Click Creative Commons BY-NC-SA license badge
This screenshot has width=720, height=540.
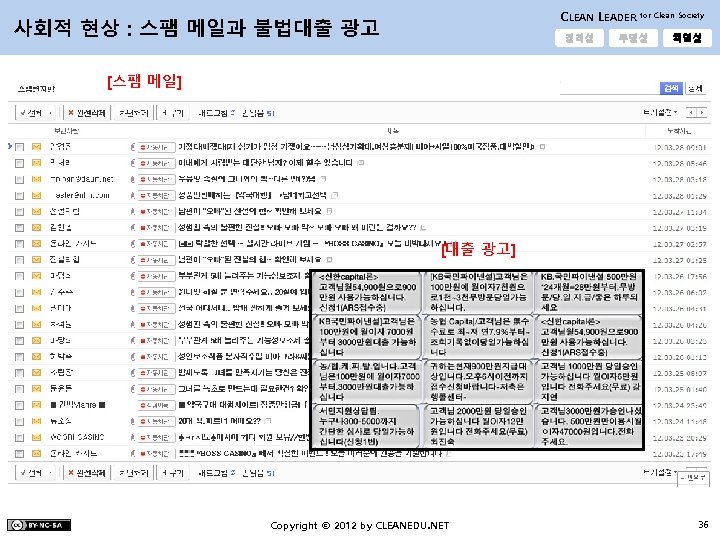point(39,525)
